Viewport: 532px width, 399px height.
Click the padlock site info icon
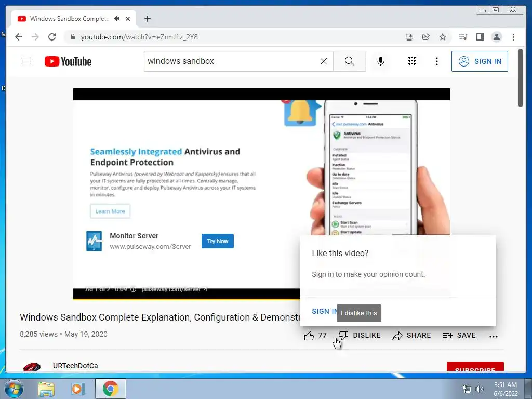pos(72,37)
